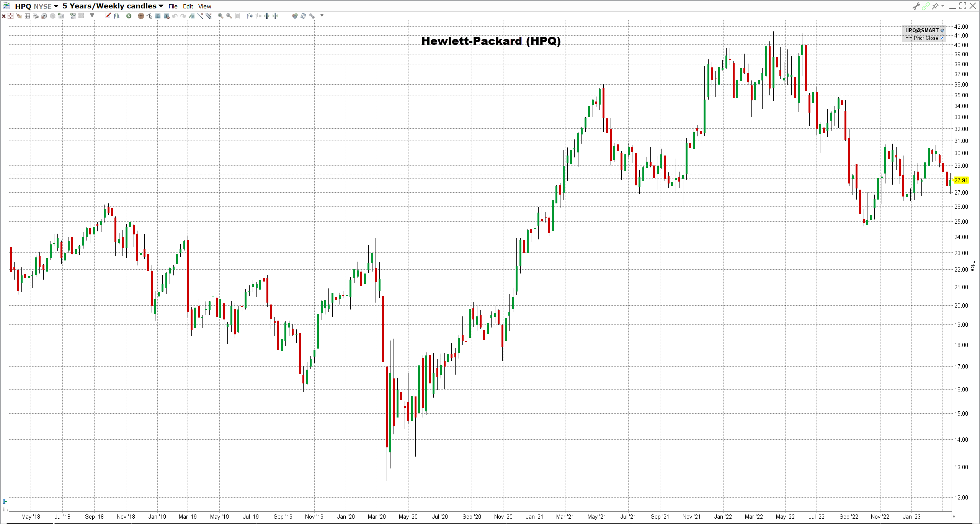The height and width of the screenshot is (524, 980).
Task: Click the undo arrow icon
Action: (x=175, y=16)
